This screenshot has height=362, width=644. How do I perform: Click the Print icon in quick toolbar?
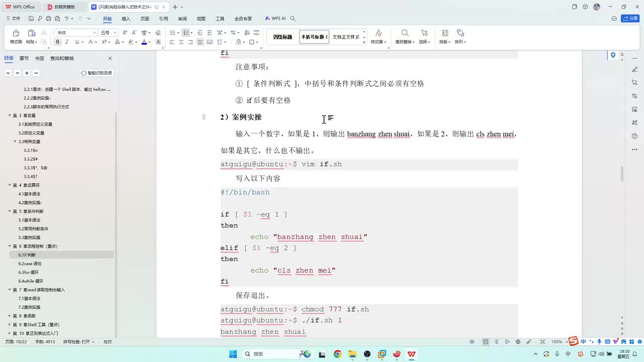coord(49,19)
